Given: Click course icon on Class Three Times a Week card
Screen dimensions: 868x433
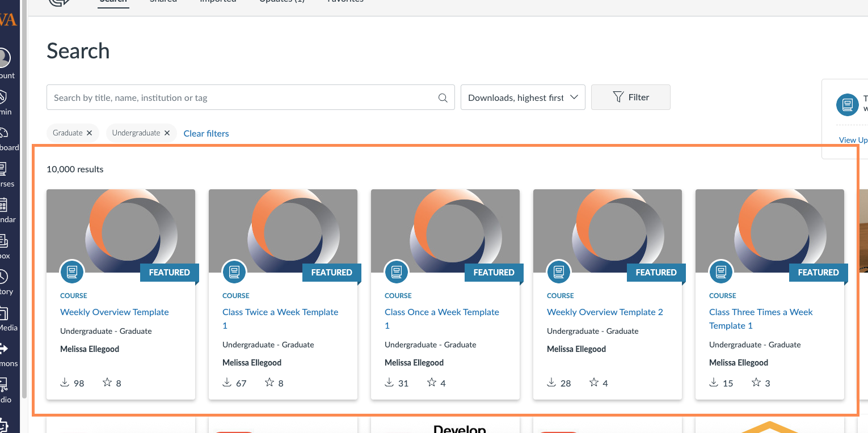Looking at the screenshot, I should tap(721, 272).
